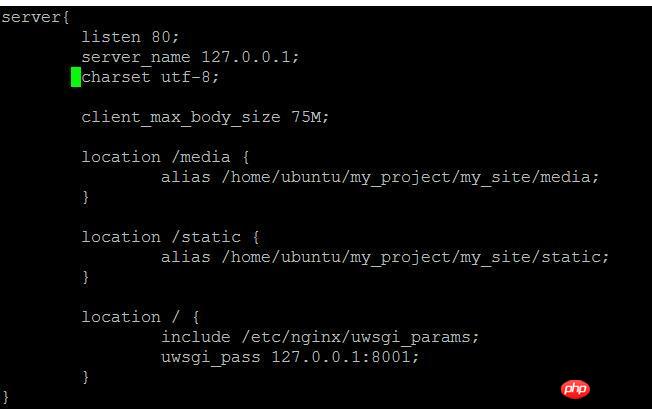Click the 'location /media {' line

point(165,157)
